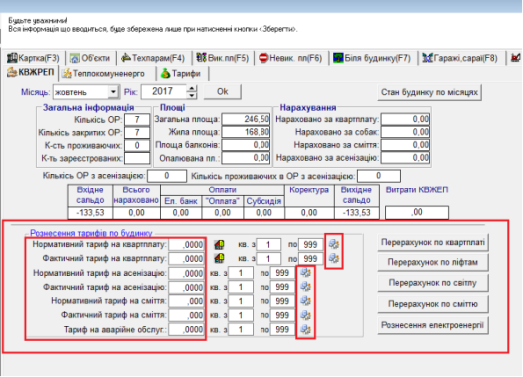Increase the Рік value with up arrow
This screenshot has height=377, width=523.
(192, 88)
